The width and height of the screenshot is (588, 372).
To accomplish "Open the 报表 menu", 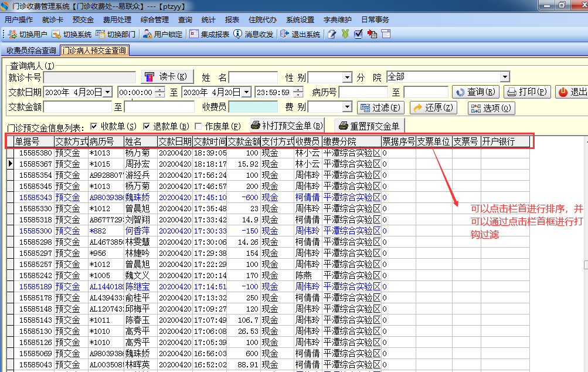I will [232, 19].
